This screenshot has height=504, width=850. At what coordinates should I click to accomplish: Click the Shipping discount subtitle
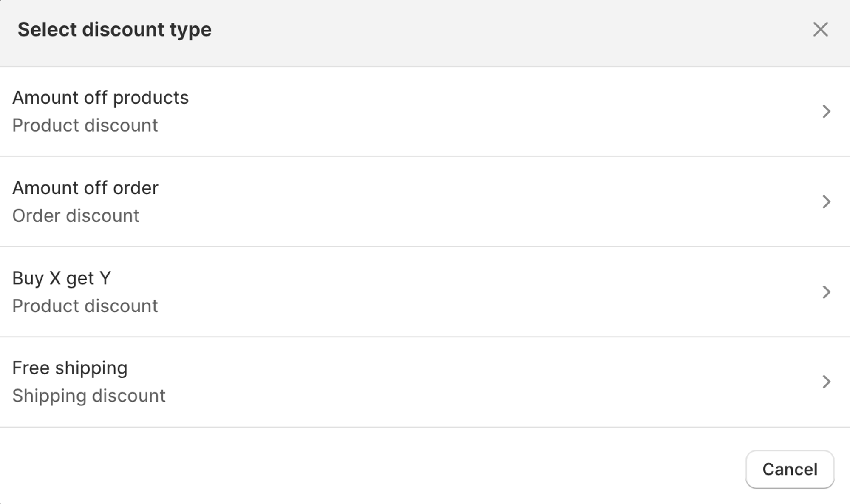tap(89, 396)
